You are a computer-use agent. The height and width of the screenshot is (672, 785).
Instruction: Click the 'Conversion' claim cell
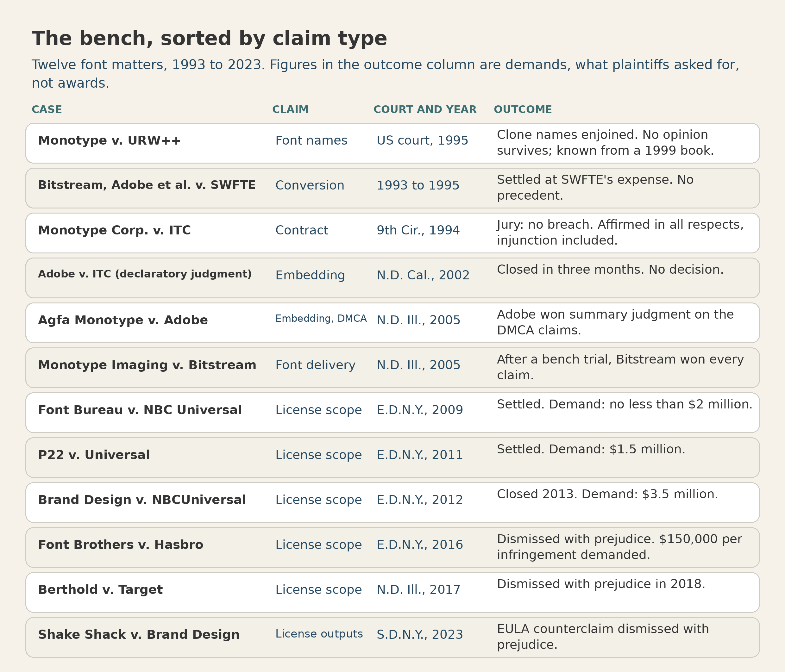coord(310,185)
